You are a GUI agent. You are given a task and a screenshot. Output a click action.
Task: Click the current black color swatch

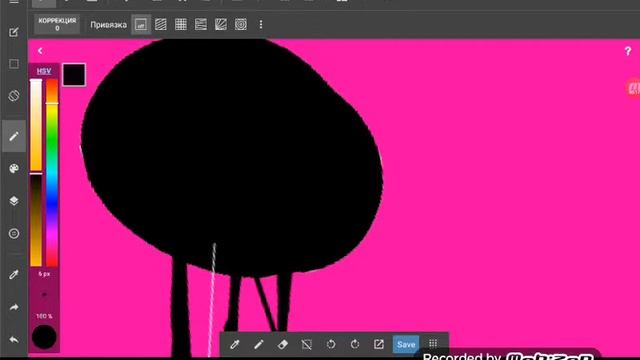[x=74, y=75]
